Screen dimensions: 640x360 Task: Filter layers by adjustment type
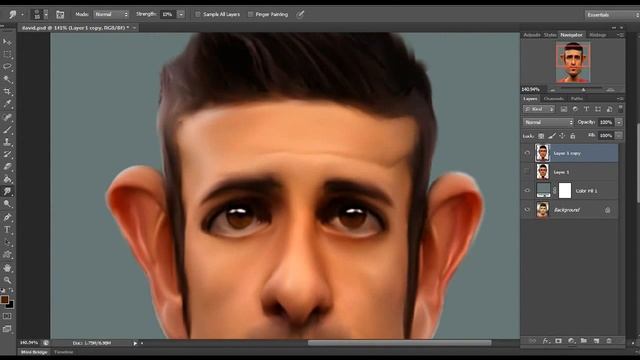575,109
